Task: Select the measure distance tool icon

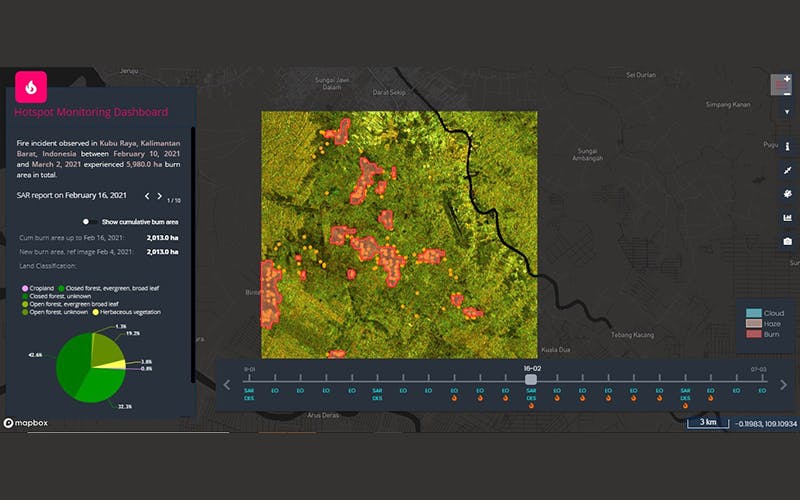Action: (x=787, y=170)
